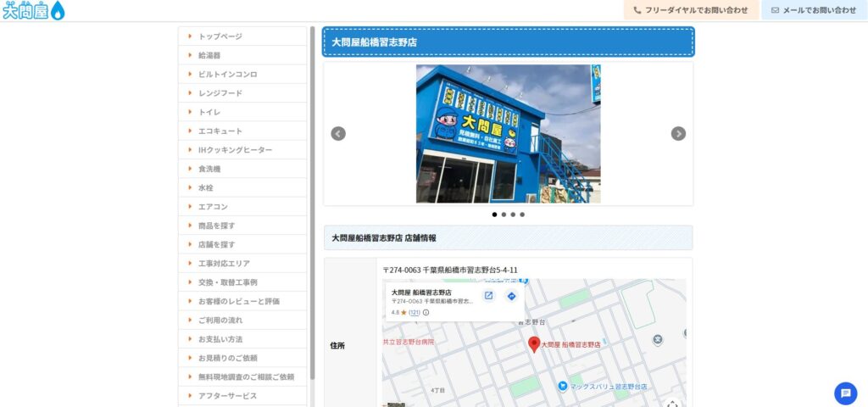Screen dimensions: 868x407
Task: Open the larger map view icon
Action: pos(488,295)
